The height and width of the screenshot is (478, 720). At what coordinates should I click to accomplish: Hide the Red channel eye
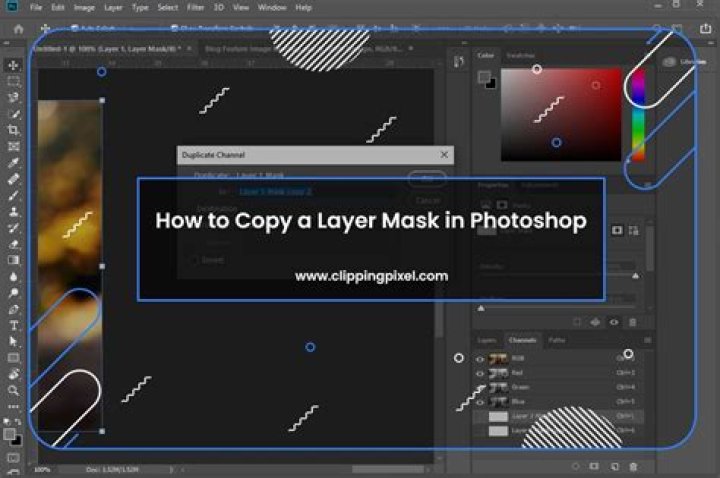point(480,373)
